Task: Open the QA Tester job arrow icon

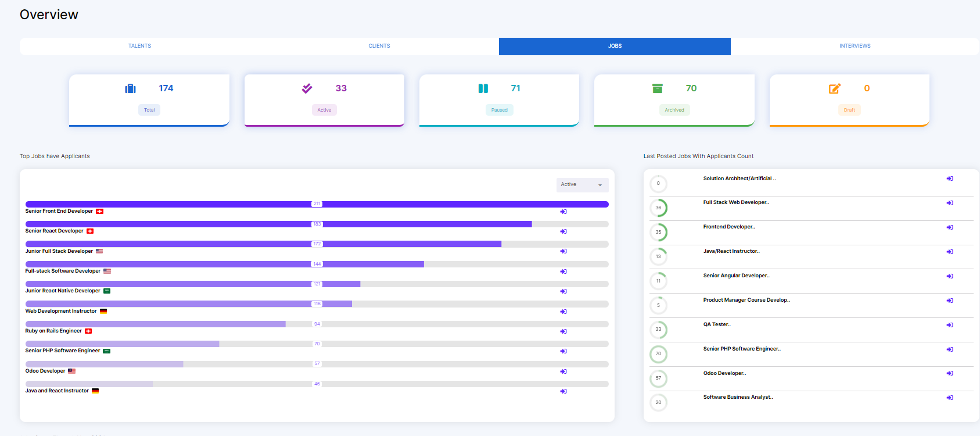Action: 949,325
